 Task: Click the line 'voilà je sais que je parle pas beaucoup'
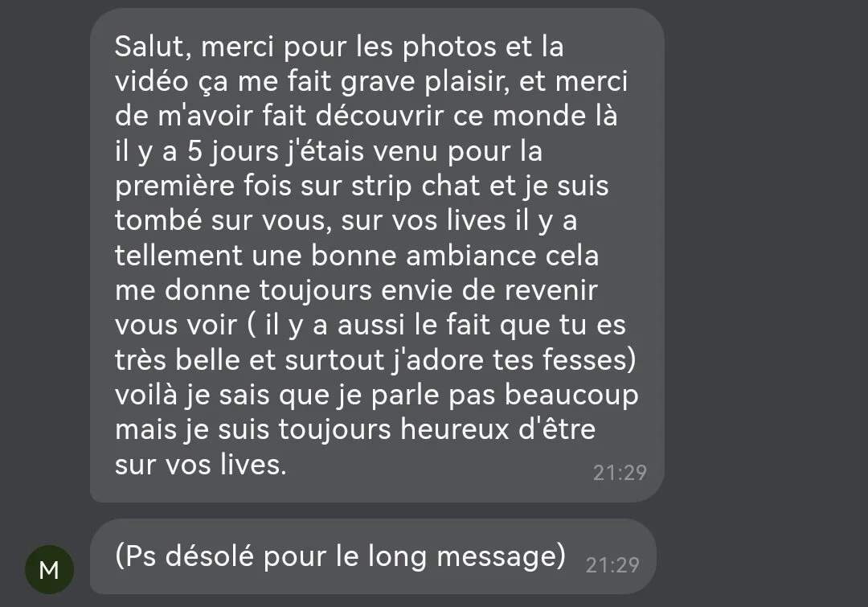[376, 395]
